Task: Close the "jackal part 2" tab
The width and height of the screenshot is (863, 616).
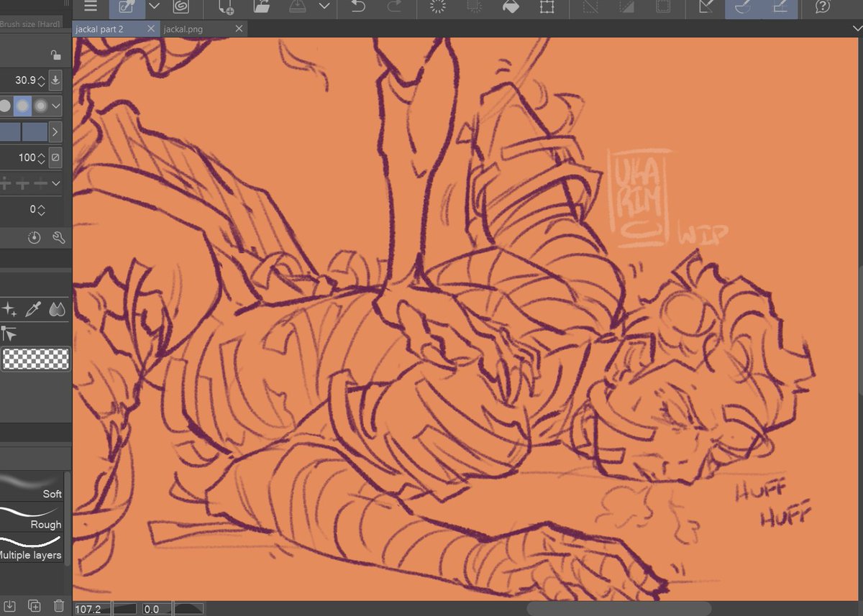Action: pyautogui.click(x=151, y=29)
